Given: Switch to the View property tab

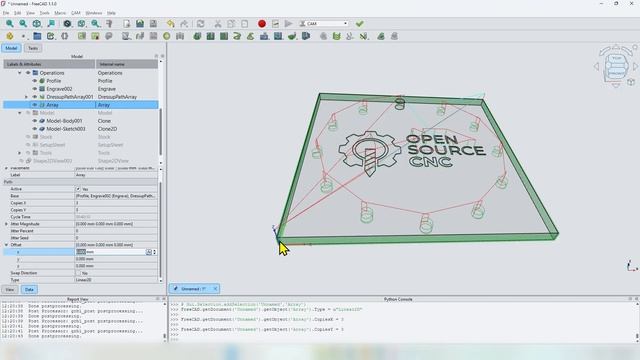Looking at the screenshot, I should [9, 289].
